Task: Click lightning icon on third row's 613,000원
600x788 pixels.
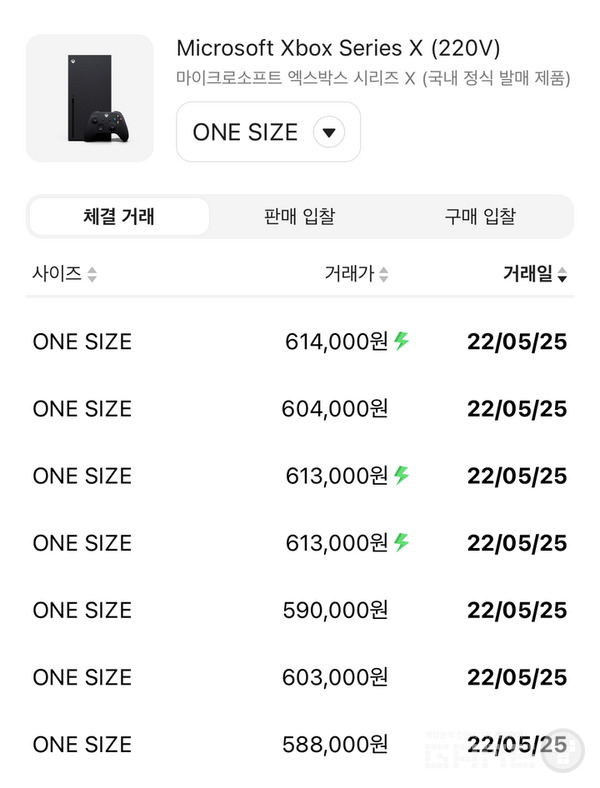Action: pos(401,475)
